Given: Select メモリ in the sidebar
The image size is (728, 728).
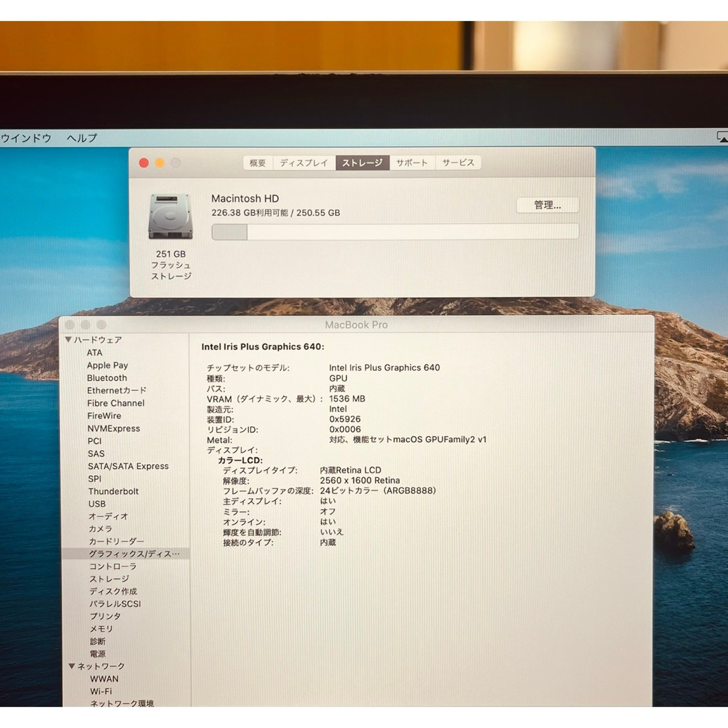Looking at the screenshot, I should (x=101, y=629).
